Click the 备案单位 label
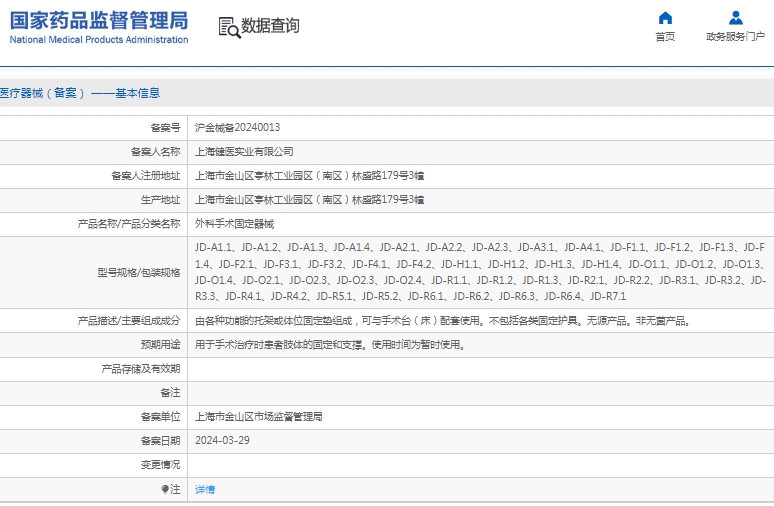 click(x=160, y=417)
